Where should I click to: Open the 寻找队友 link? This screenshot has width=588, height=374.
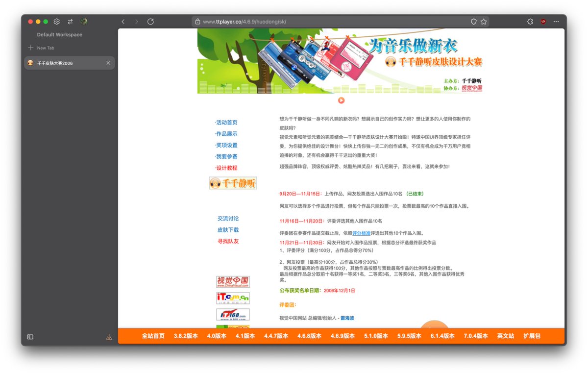pyautogui.click(x=228, y=241)
